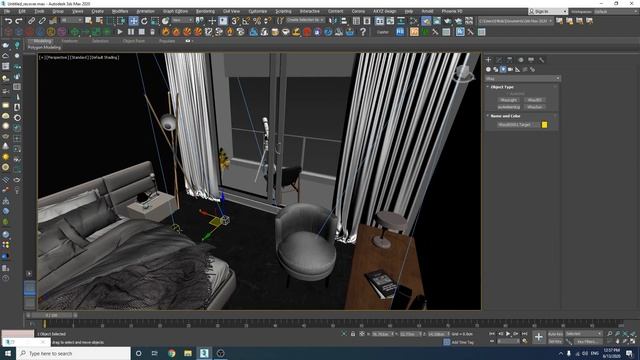
Task: Click Go to Start playback button
Action: 492,334
